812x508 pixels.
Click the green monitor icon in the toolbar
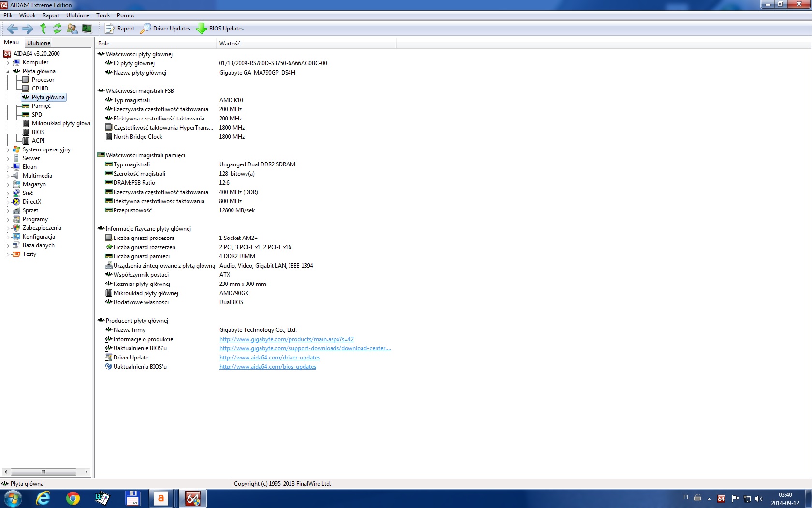click(x=87, y=29)
